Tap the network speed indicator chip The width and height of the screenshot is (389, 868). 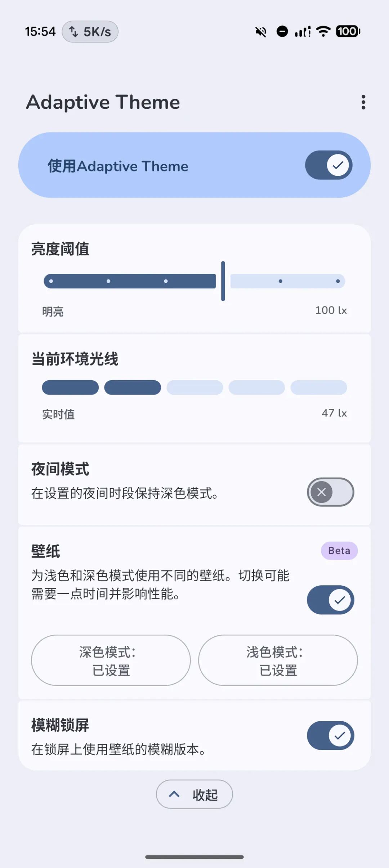click(x=90, y=32)
